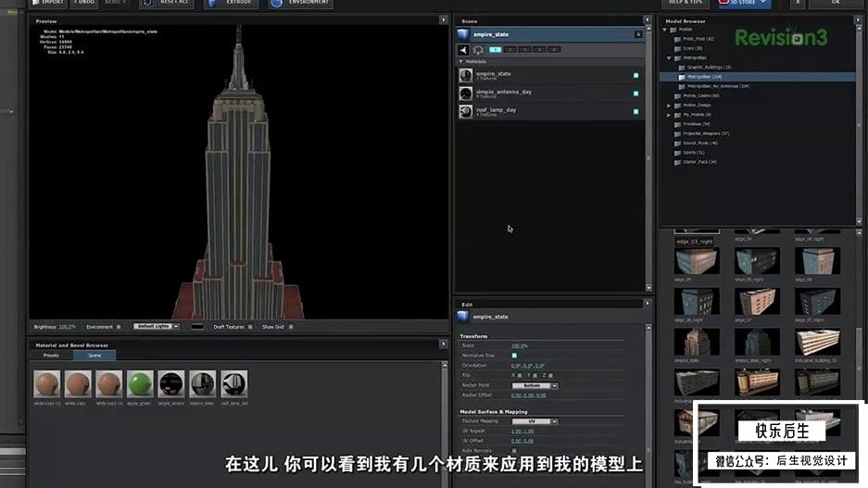
Task: Click the Import button in top toolbar
Action: tap(49, 3)
